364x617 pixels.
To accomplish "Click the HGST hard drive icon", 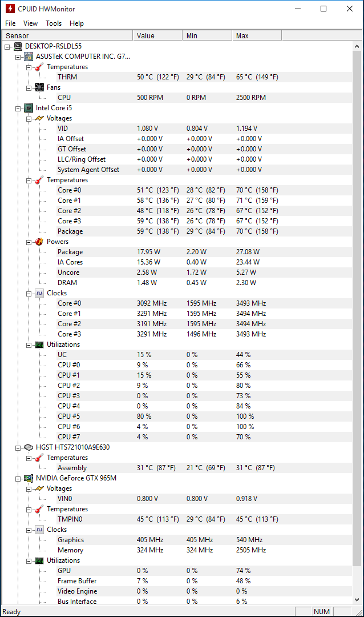I will tap(29, 447).
